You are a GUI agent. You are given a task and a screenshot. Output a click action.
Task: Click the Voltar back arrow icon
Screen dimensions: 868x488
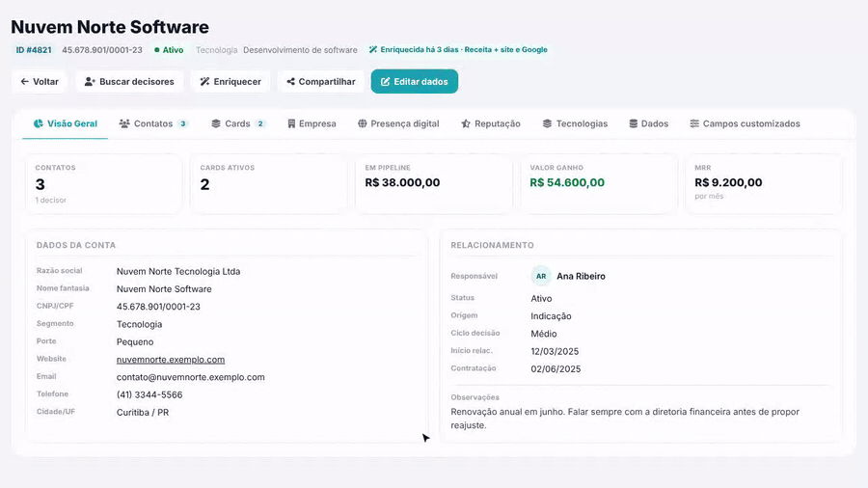click(25, 81)
